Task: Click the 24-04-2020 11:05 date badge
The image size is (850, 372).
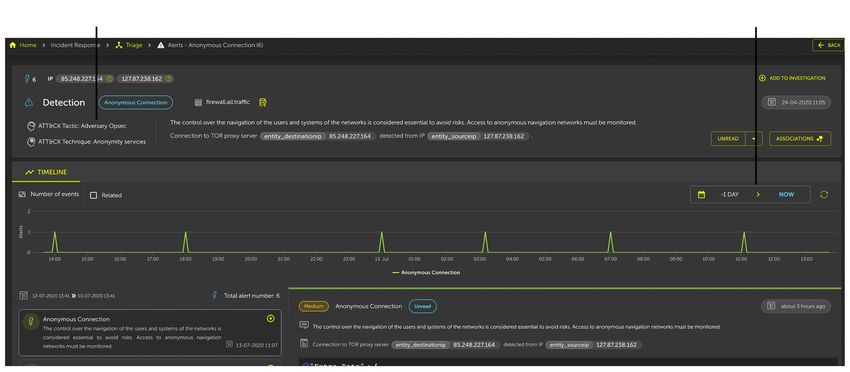Action: click(796, 102)
